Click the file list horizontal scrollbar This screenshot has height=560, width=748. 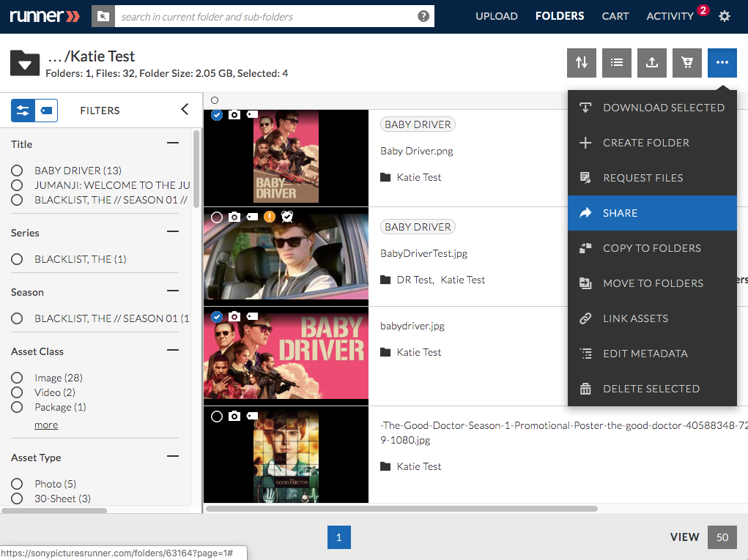(x=401, y=509)
